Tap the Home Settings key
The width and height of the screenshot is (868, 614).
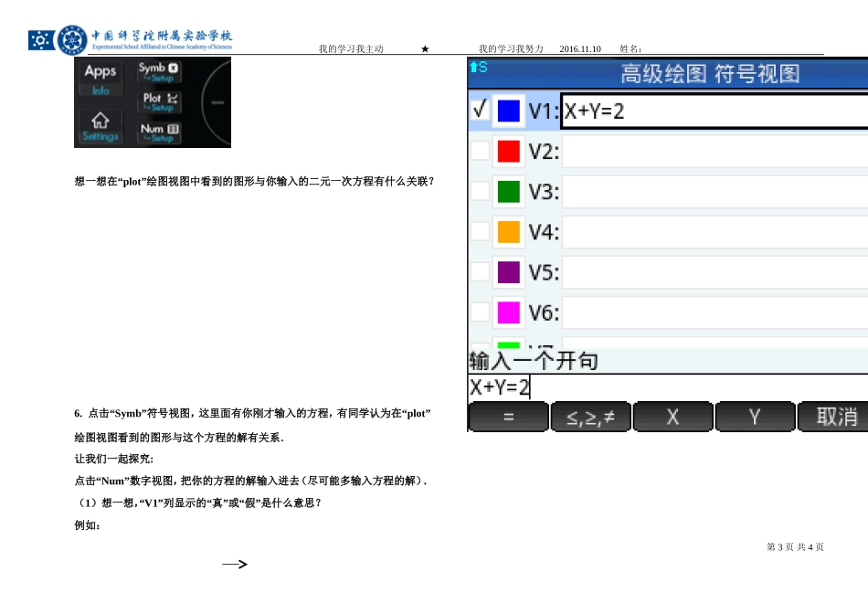[x=101, y=127]
